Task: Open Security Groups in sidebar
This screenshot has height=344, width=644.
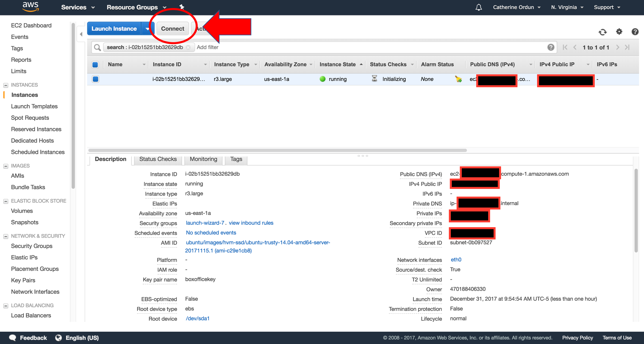Action: pos(32,246)
